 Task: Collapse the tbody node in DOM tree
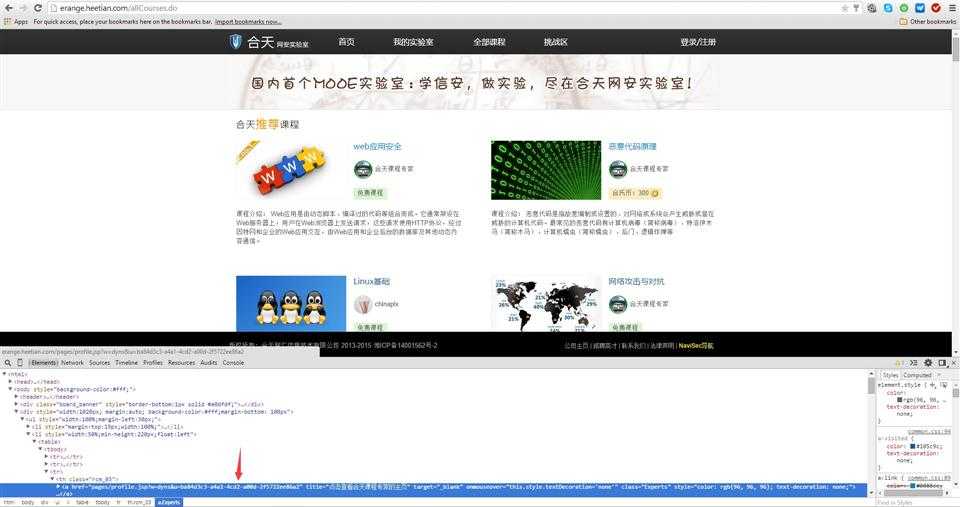tap(40, 449)
